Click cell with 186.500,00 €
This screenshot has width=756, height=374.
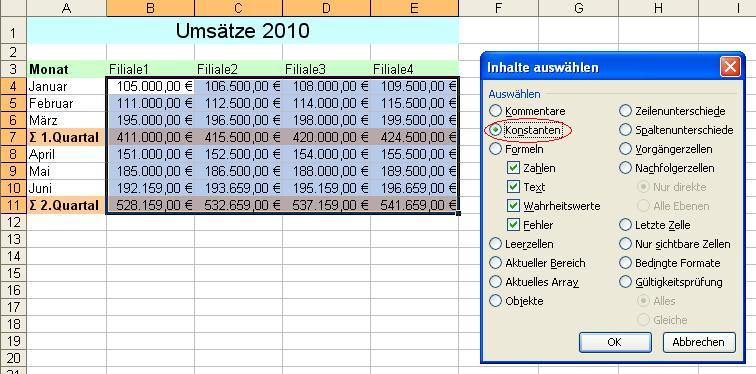click(239, 172)
